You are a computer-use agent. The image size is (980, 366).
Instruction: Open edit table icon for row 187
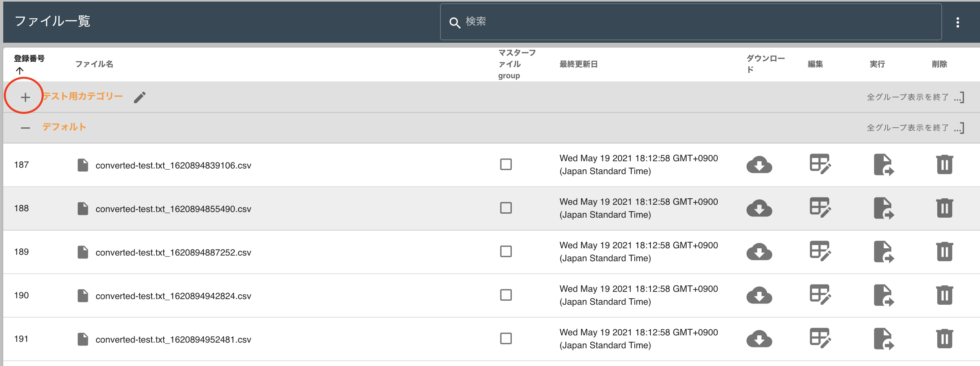(x=820, y=164)
